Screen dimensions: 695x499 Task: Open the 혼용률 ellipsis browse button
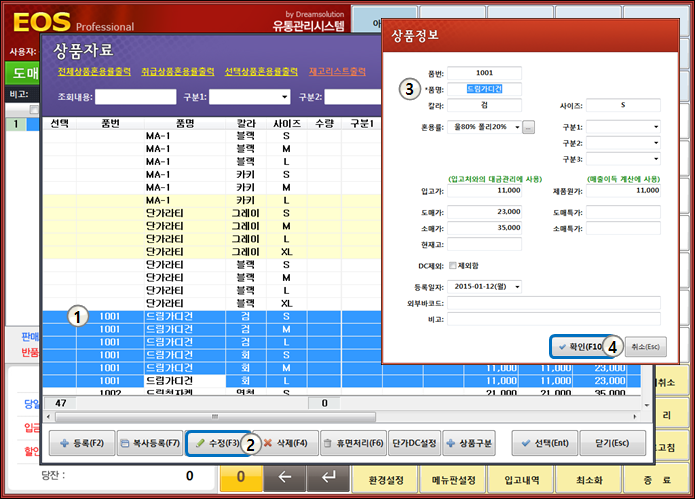click(x=528, y=127)
